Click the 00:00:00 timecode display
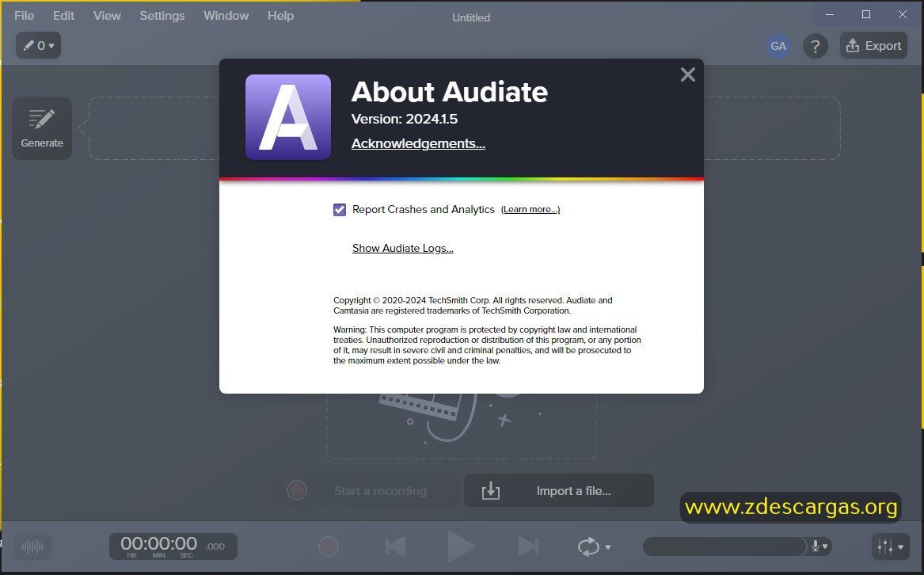Image resolution: width=924 pixels, height=575 pixels. coord(173,546)
